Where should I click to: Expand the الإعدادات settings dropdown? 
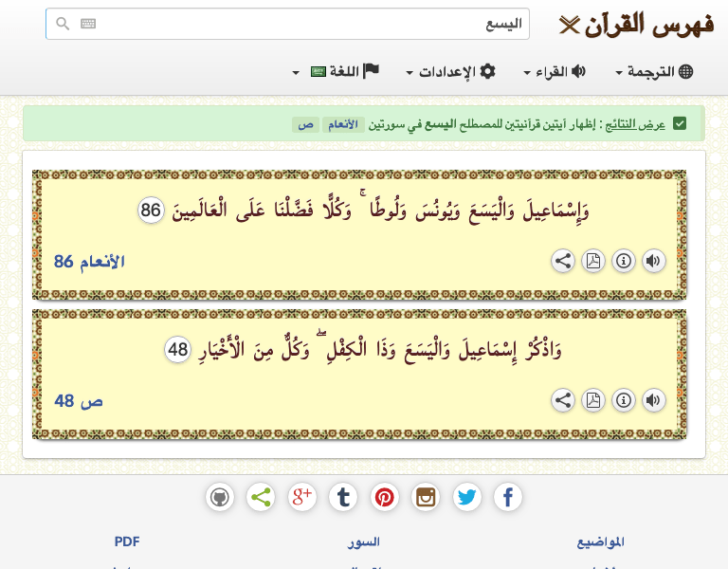coord(450,72)
